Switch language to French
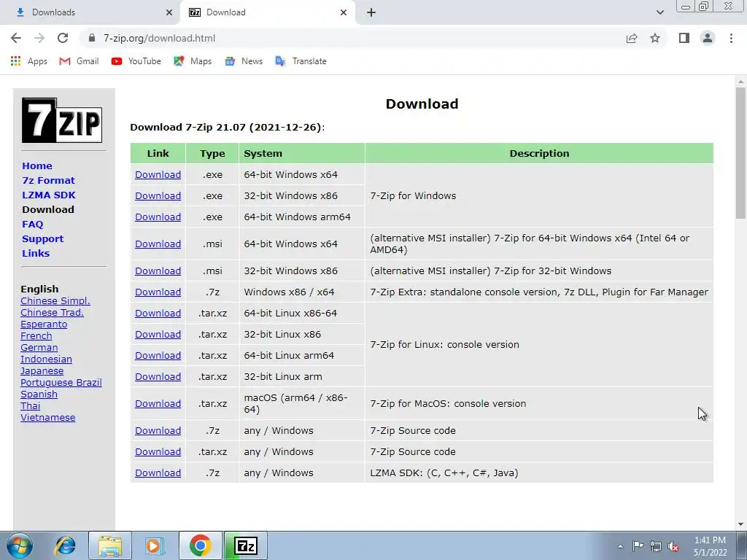This screenshot has height=560, width=747. (36, 335)
